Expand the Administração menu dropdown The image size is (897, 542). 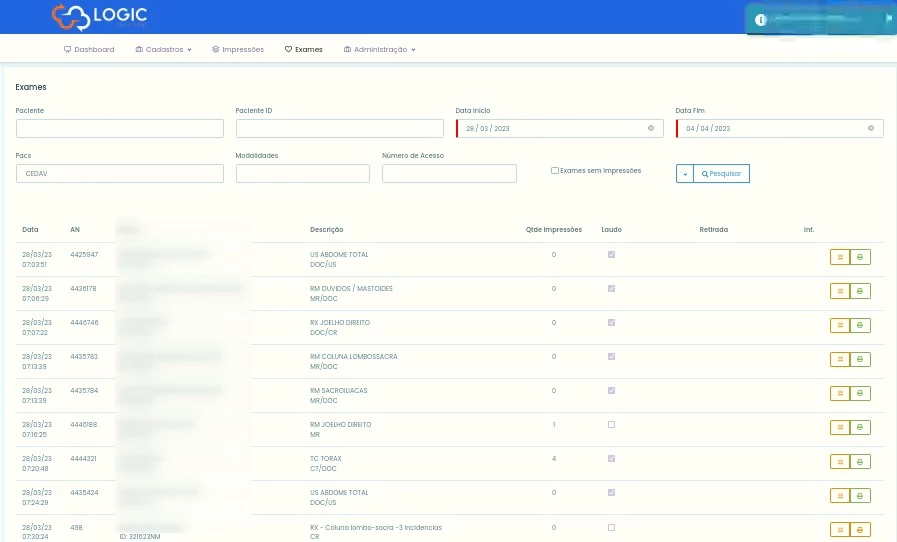pyautogui.click(x=379, y=49)
